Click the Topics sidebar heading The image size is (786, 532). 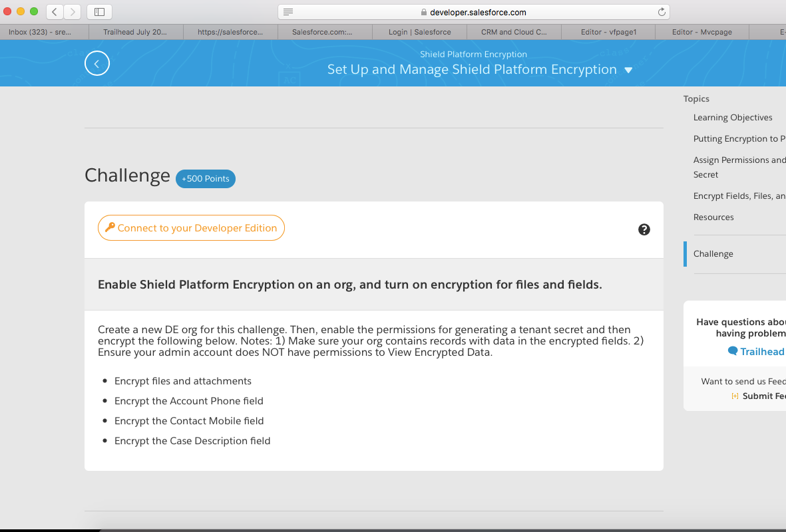pyautogui.click(x=696, y=98)
